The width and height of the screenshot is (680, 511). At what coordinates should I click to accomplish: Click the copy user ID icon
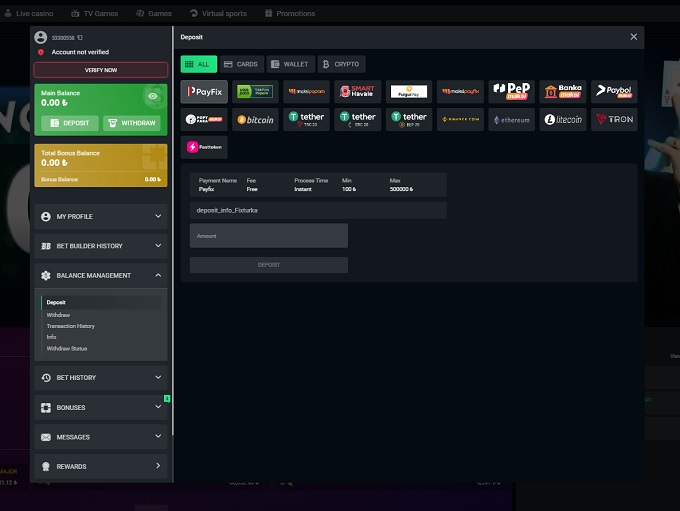tap(80, 37)
